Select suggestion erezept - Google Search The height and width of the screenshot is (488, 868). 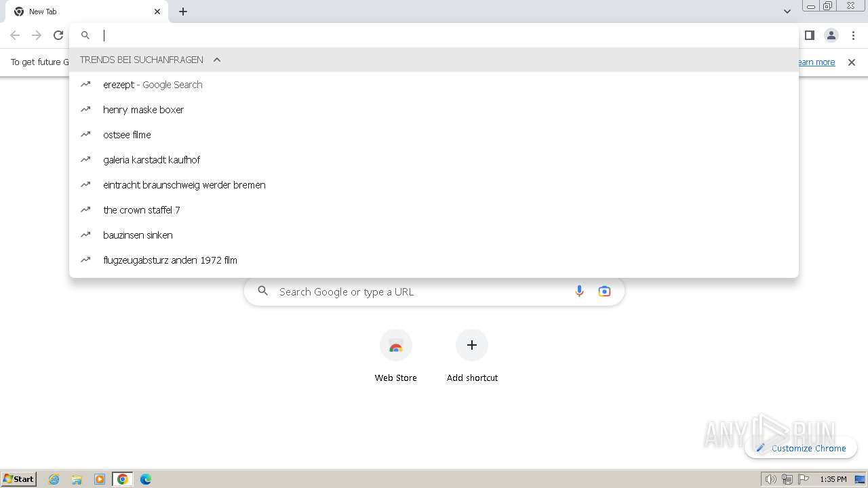[x=434, y=85]
